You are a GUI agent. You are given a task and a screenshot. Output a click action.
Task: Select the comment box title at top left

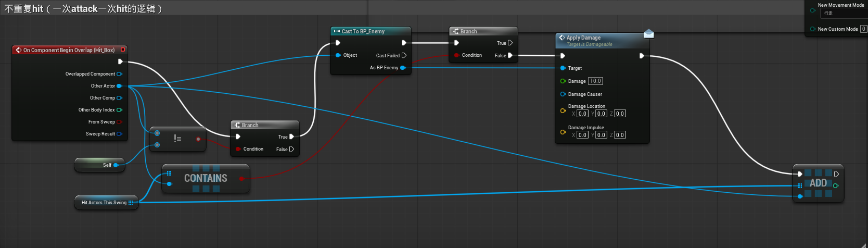(x=83, y=9)
